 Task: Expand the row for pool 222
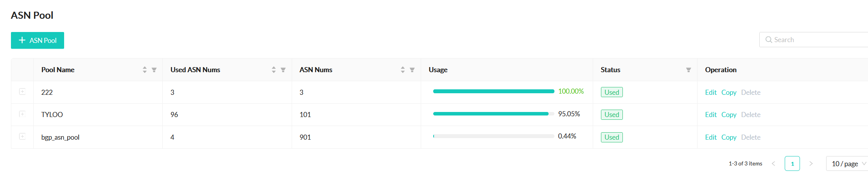(x=22, y=92)
